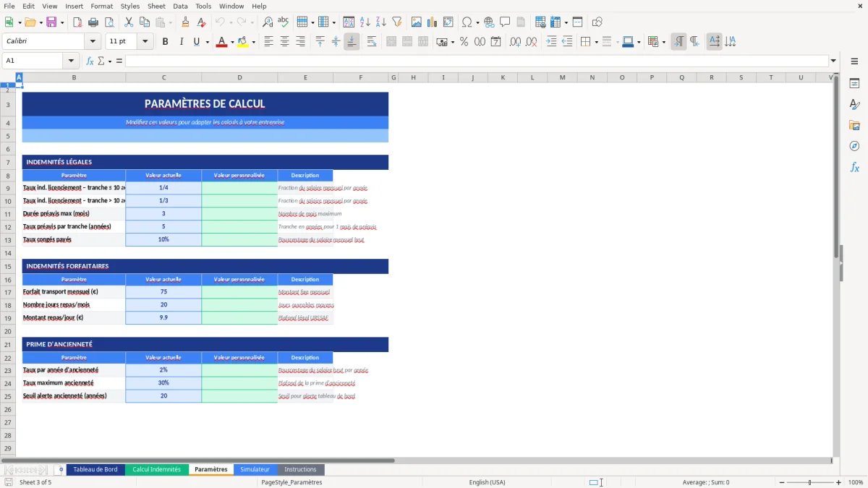Open the special character dialog

coord(467,22)
